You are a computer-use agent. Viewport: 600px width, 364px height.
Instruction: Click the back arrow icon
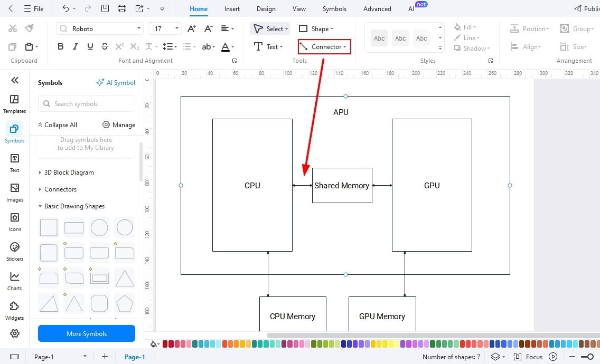pyautogui.click(x=11, y=8)
